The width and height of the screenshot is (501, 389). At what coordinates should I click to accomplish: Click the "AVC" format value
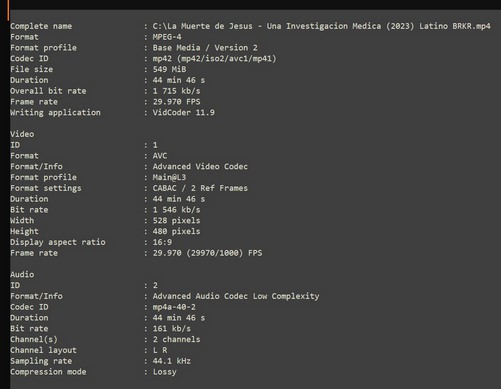click(x=160, y=156)
